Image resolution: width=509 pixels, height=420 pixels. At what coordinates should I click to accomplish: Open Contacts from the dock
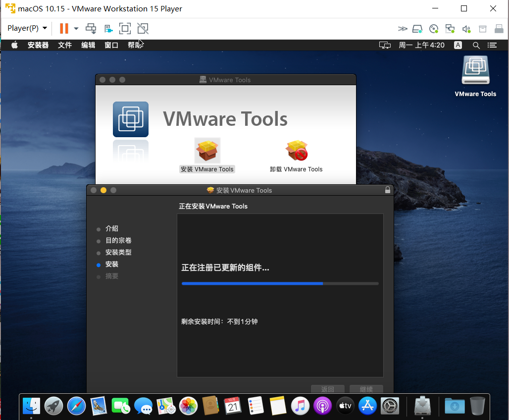(x=210, y=406)
